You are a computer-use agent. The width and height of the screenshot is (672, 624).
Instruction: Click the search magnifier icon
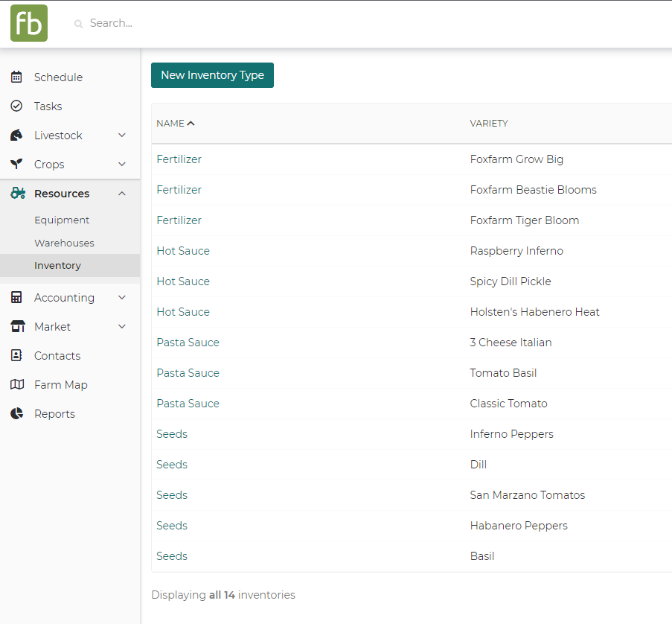click(x=78, y=24)
